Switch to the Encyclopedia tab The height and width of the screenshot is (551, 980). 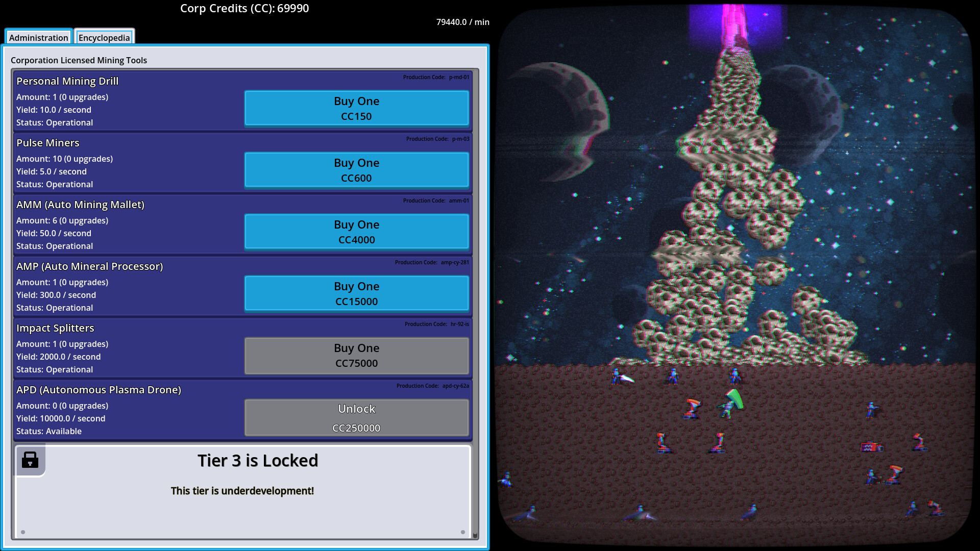[104, 37]
